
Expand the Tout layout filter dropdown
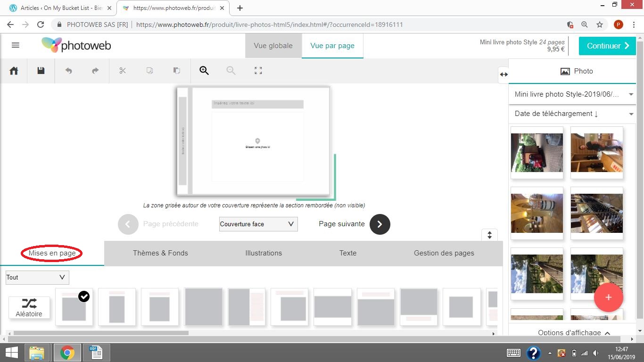click(37, 277)
